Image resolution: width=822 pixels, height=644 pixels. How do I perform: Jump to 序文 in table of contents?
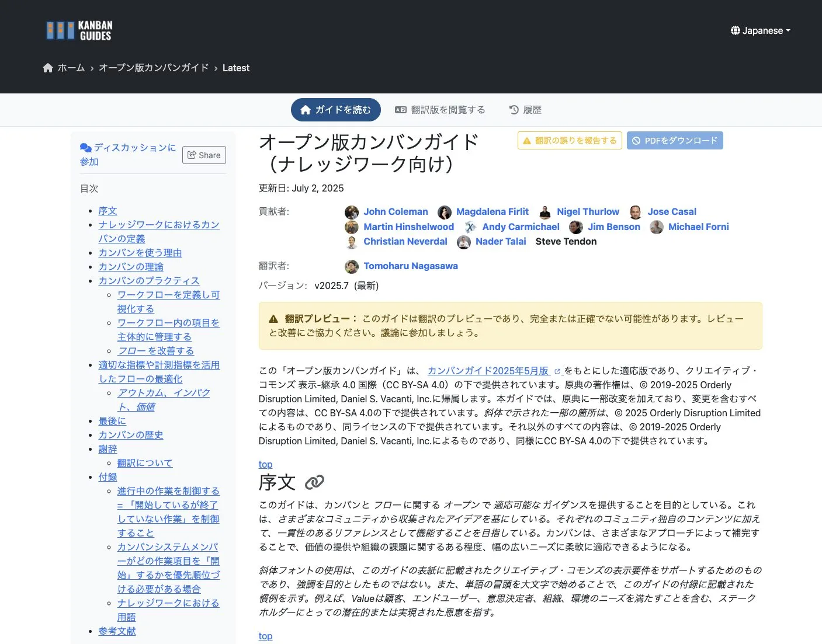click(107, 211)
